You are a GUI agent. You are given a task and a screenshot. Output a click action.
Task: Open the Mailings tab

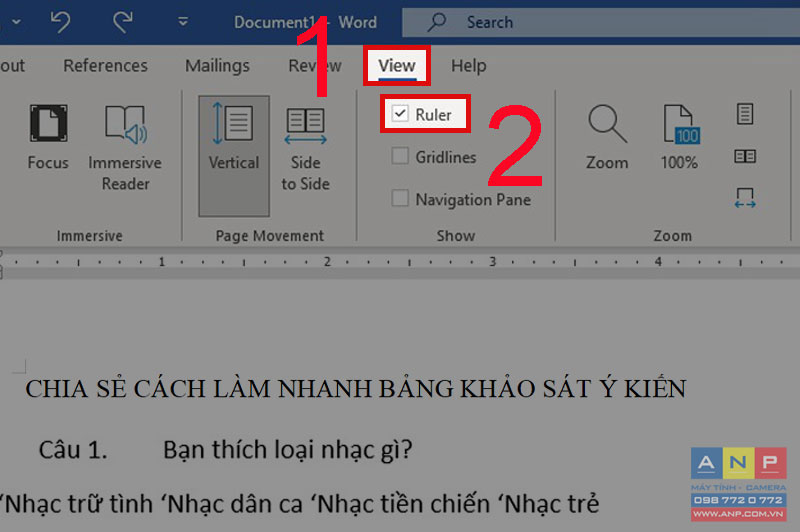[x=217, y=65]
